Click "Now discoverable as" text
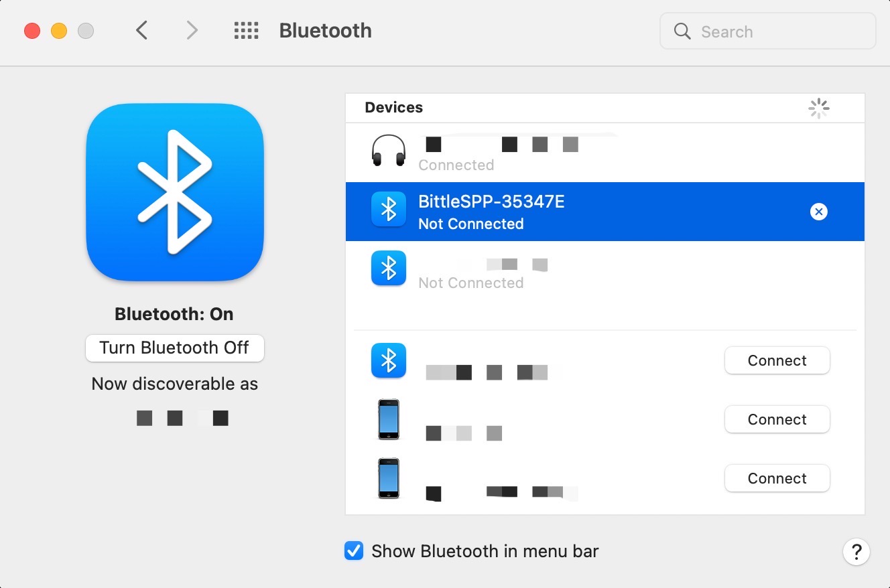This screenshot has width=890, height=588. (174, 384)
